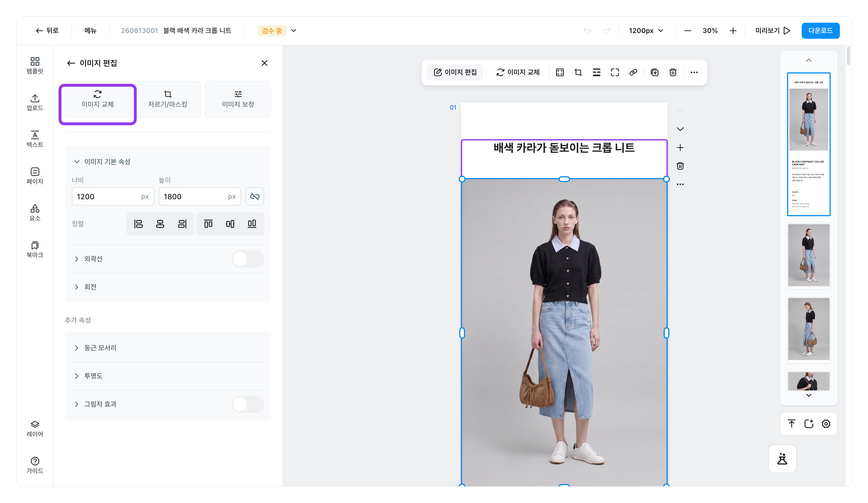Select the 자르기/마스킹 tab
The height and width of the screenshot is (503, 868).
(168, 99)
